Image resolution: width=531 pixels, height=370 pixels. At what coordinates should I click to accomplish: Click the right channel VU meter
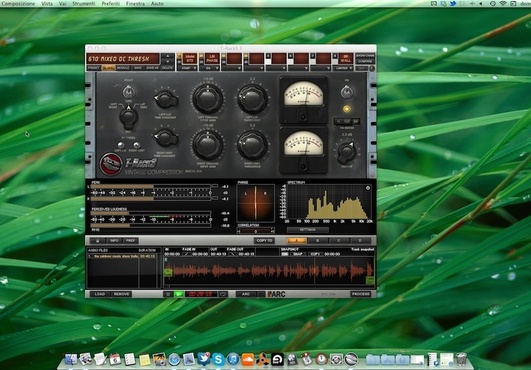click(303, 150)
